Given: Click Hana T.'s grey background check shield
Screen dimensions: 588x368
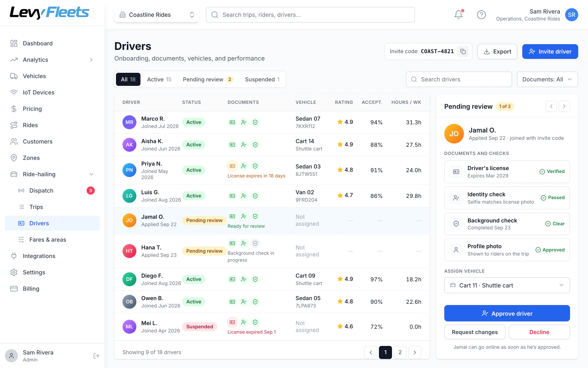Looking at the screenshot, I should pyautogui.click(x=255, y=243).
